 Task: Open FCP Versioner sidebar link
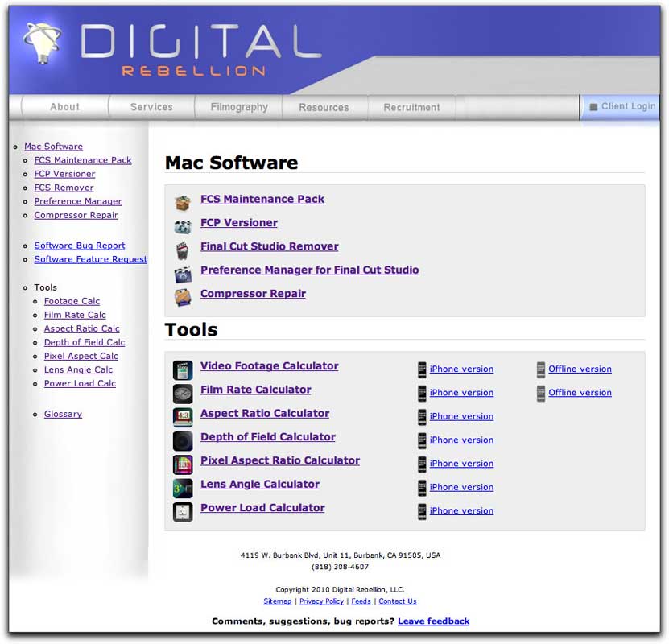[64, 174]
